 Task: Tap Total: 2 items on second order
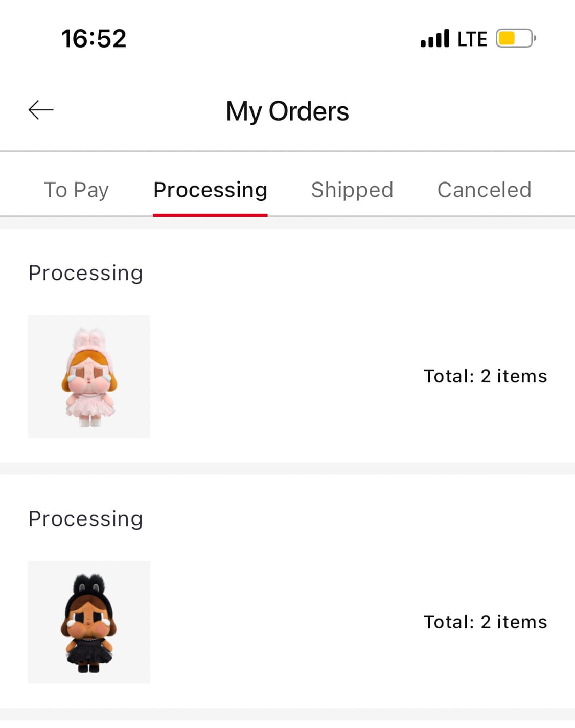[x=485, y=622]
